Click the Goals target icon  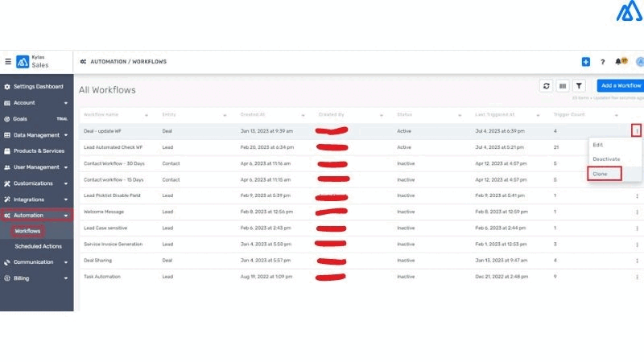pos(7,119)
